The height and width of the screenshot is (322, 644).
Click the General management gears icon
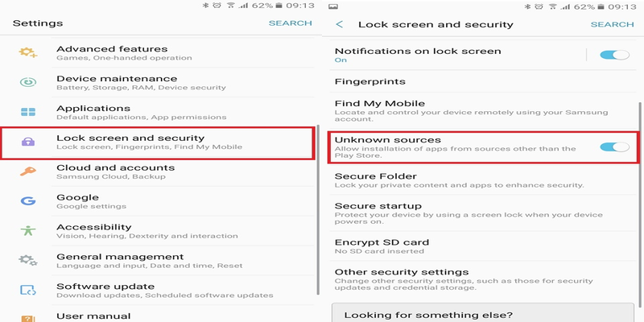(x=28, y=261)
